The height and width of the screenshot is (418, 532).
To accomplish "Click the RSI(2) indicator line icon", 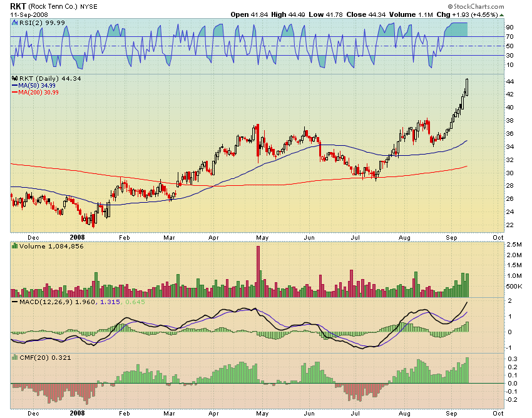I will tap(14, 23).
